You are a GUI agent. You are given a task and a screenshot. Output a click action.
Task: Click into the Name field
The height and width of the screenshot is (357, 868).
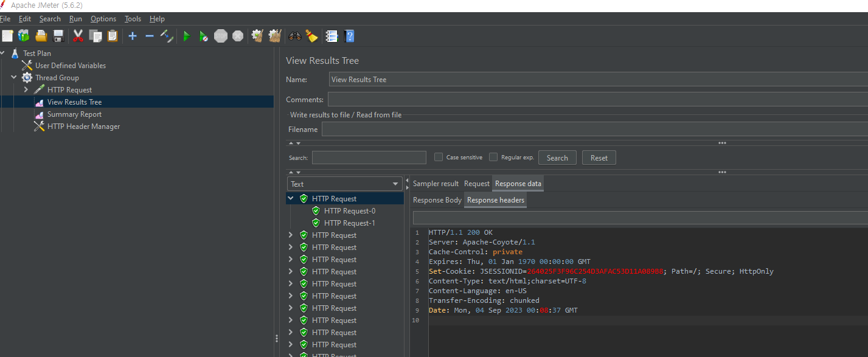598,79
